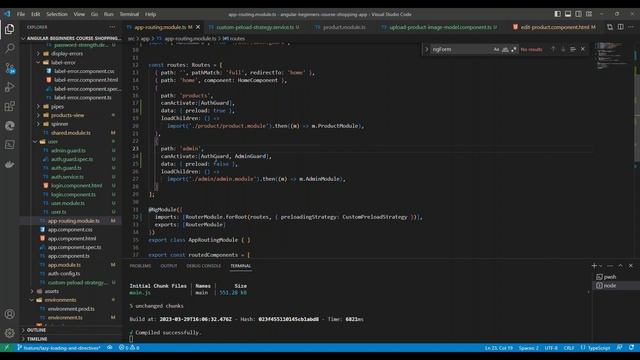Go to previous match in find widget
640x360 pixels.
tap(553, 49)
